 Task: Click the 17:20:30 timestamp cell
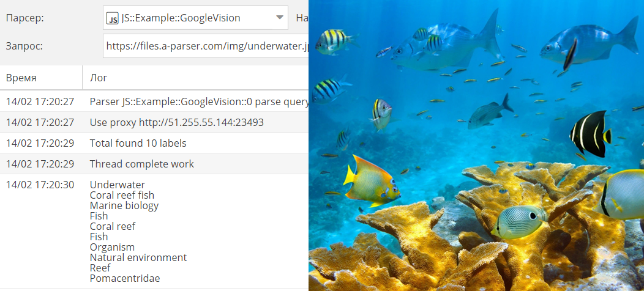click(40, 185)
